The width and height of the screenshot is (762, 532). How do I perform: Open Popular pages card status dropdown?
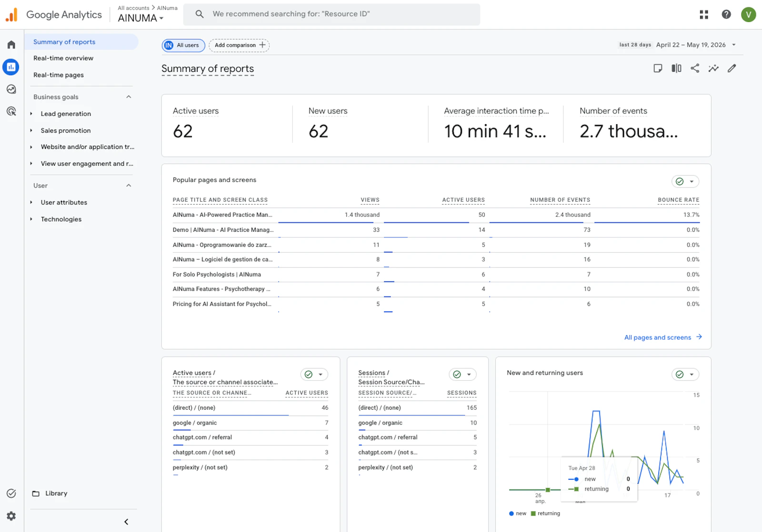click(x=685, y=181)
